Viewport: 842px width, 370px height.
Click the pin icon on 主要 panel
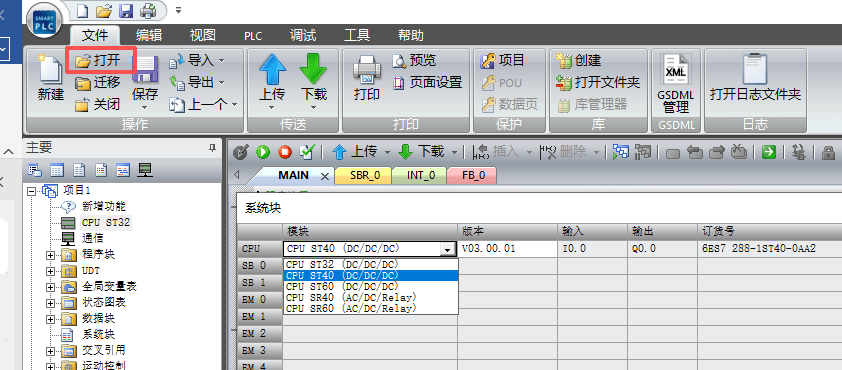213,148
